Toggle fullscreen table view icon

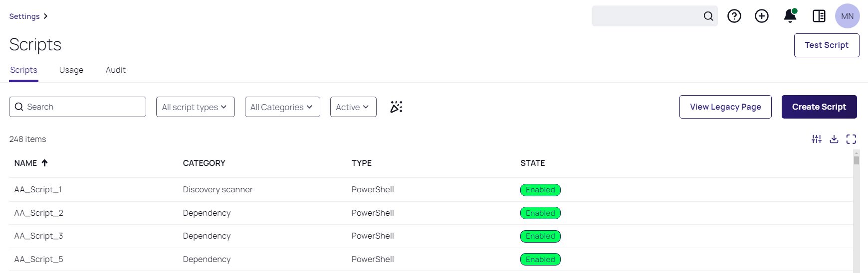[852, 139]
